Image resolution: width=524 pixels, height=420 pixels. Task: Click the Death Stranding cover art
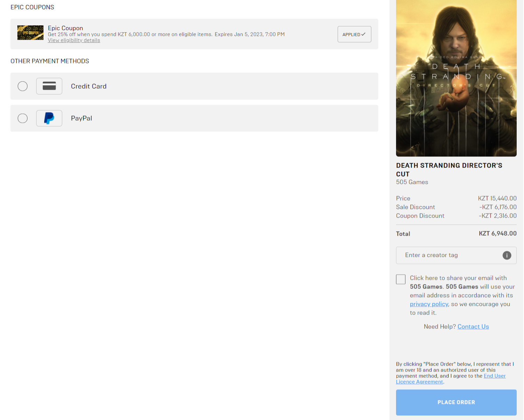tap(456, 78)
